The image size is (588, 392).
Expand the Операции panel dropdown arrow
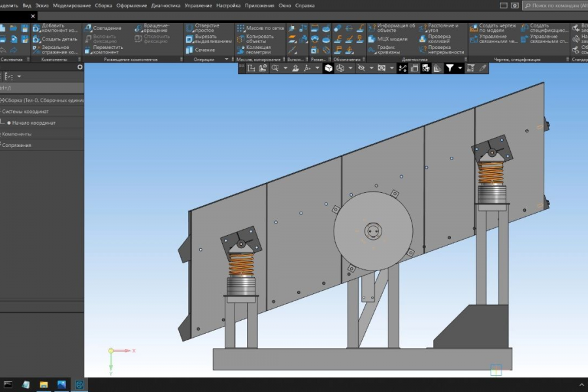227,59
